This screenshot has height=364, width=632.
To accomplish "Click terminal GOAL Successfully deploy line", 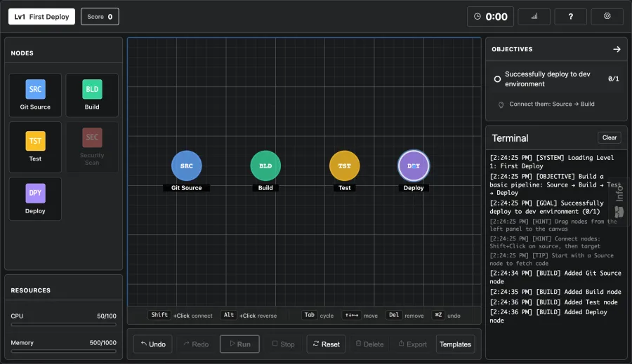I will (546, 208).
